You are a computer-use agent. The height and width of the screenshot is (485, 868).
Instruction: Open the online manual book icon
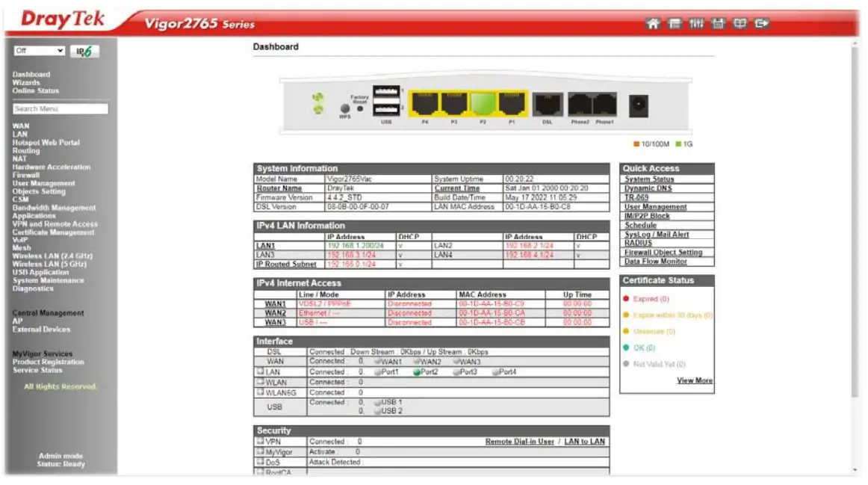(740, 24)
